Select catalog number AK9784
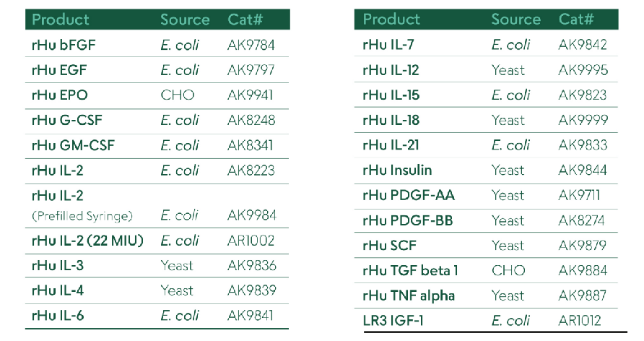Image resolution: width=644 pixels, height=341 pixels. pyautogui.click(x=251, y=46)
